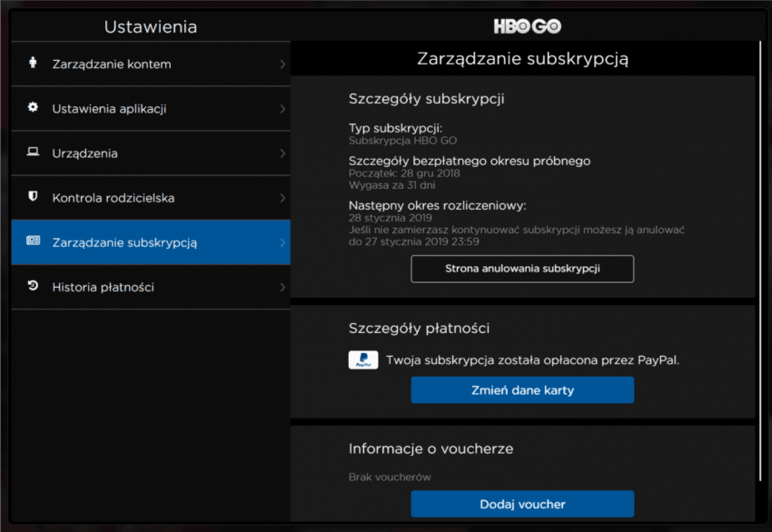Open Urządzenia with its right chevron
This screenshot has width=772, height=532.
(x=282, y=153)
